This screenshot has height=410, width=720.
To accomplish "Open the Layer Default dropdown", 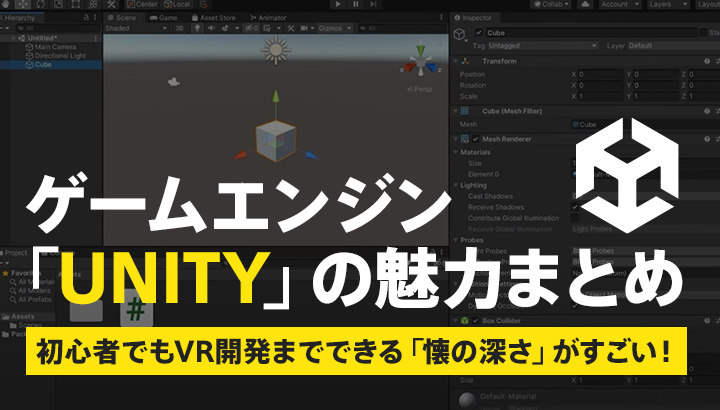I will (x=673, y=46).
